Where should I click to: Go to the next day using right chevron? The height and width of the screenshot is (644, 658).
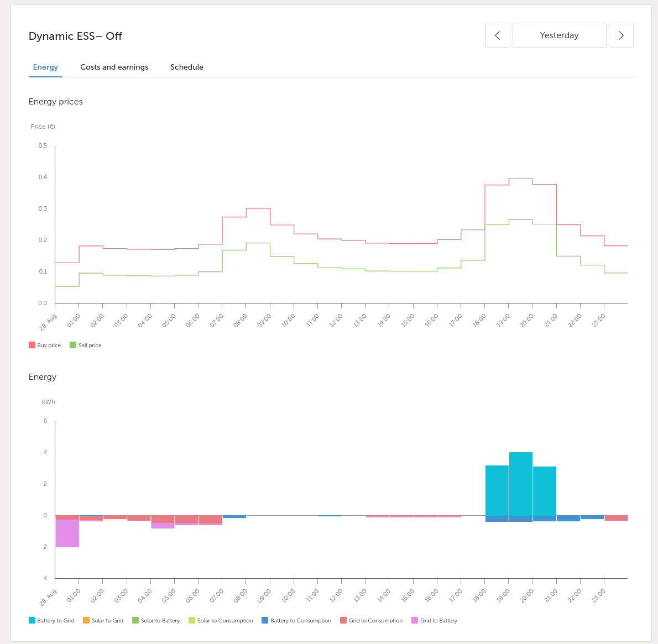click(621, 35)
